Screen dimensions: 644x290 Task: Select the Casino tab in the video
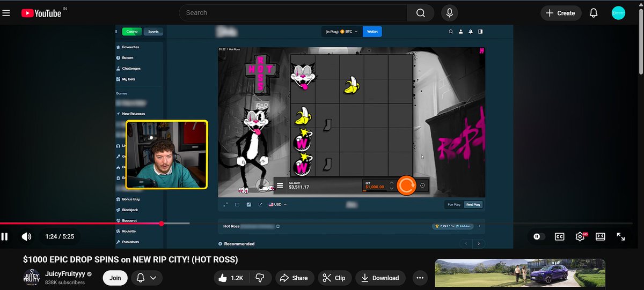pos(131,32)
